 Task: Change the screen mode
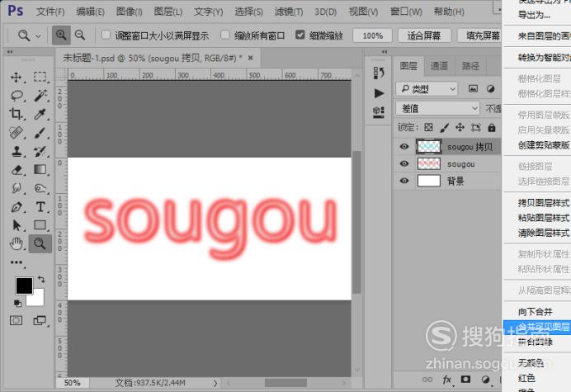point(40,320)
